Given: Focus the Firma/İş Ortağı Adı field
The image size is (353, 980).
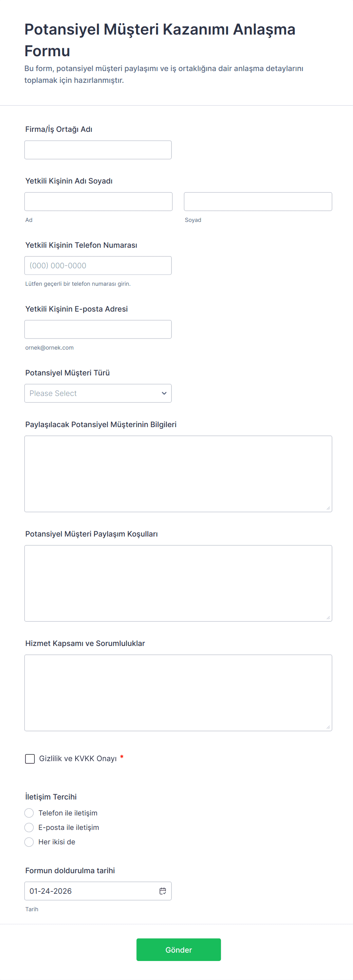Looking at the screenshot, I should point(98,150).
